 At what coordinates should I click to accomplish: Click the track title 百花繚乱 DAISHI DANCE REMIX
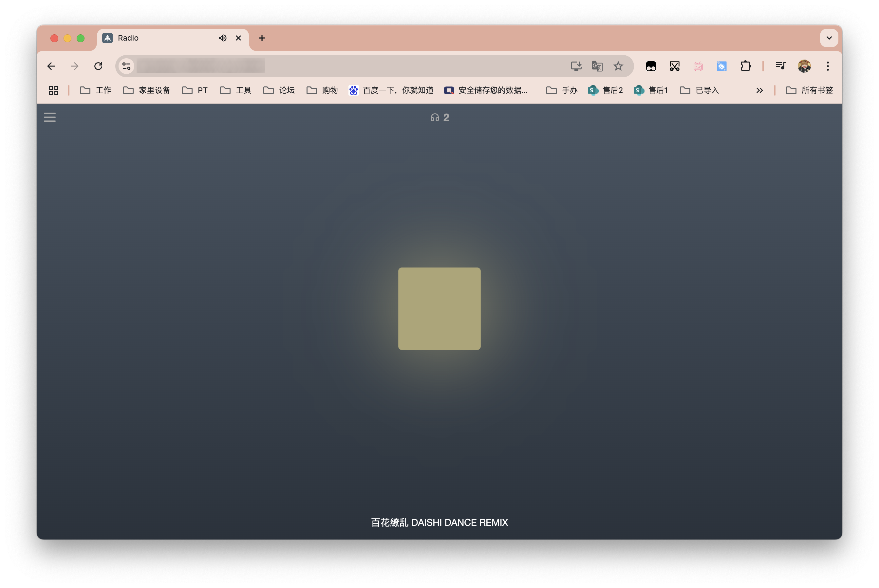pos(439,523)
